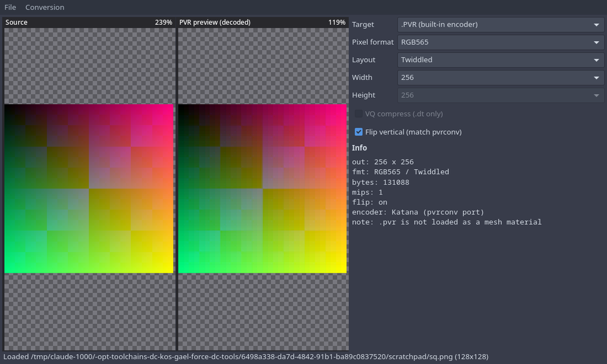Click the 'flip: on' info line
This screenshot has height=364, width=607.
coord(370,202)
